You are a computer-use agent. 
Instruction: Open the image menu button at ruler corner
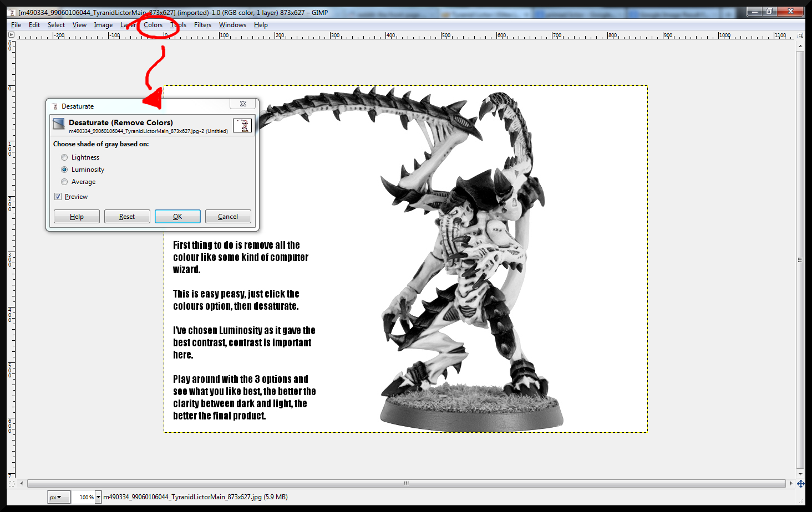(11, 35)
